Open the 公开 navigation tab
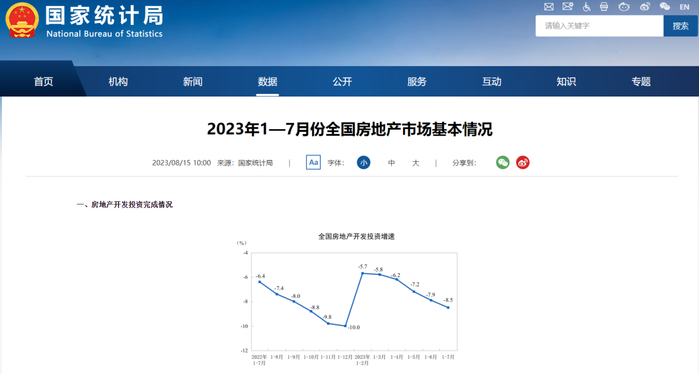Viewport: 699px width, 374px height. tap(342, 82)
